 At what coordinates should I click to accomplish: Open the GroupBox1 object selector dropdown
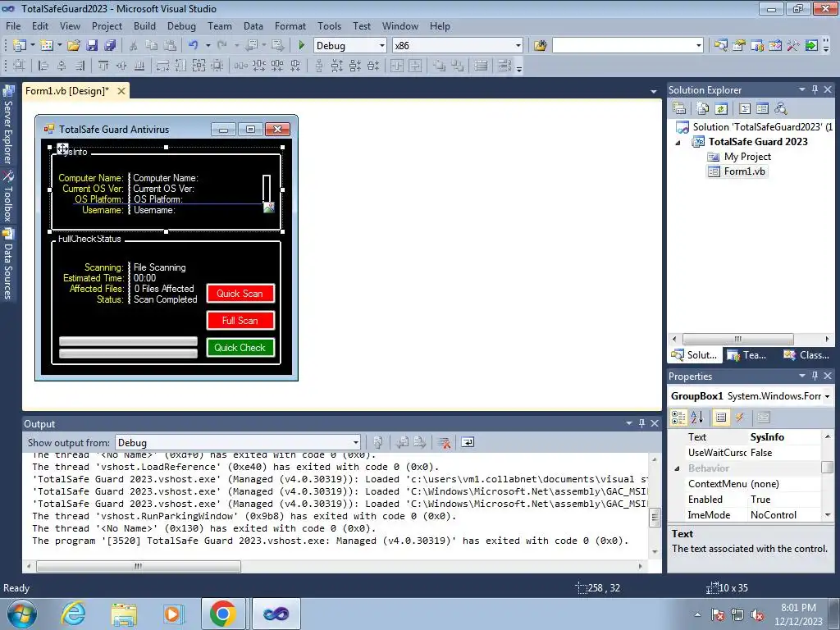[x=827, y=396]
